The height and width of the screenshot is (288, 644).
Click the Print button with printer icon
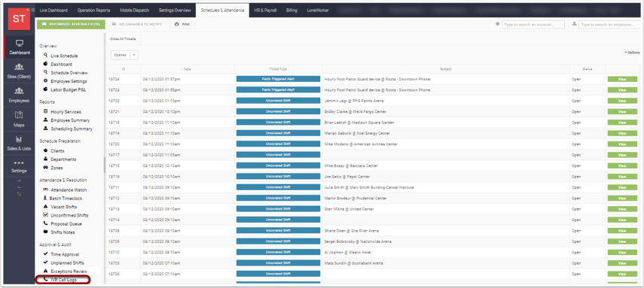coord(182,25)
